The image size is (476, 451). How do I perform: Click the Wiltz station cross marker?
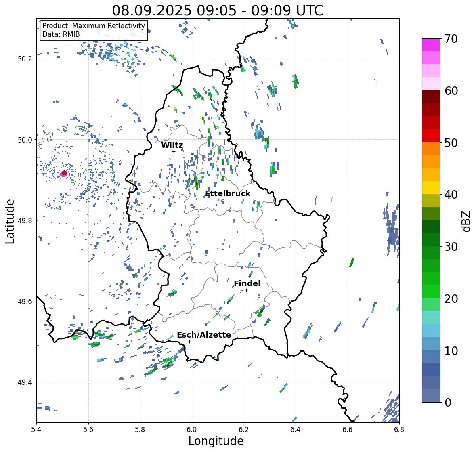coord(174,152)
